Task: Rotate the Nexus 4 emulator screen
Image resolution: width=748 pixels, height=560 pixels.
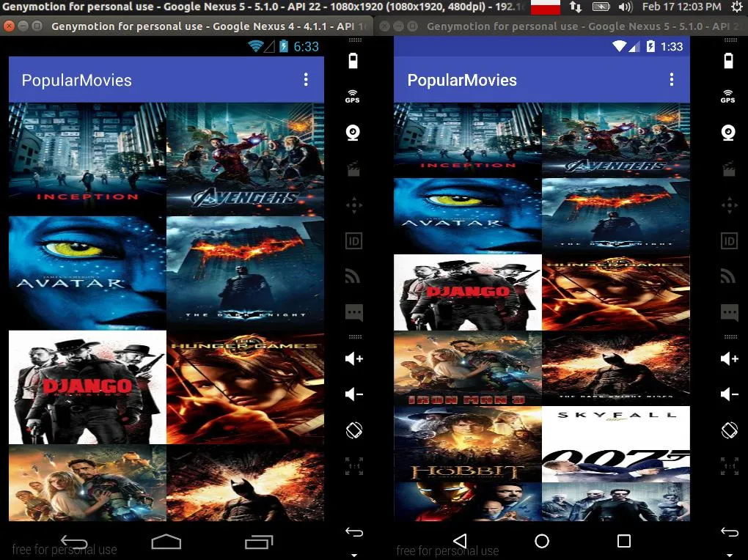Action: (354, 430)
